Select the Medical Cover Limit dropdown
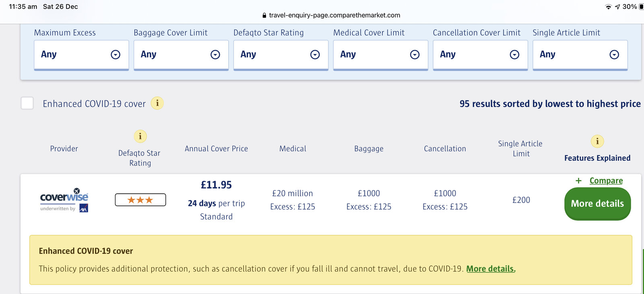The width and height of the screenshot is (644, 294). pos(380,55)
